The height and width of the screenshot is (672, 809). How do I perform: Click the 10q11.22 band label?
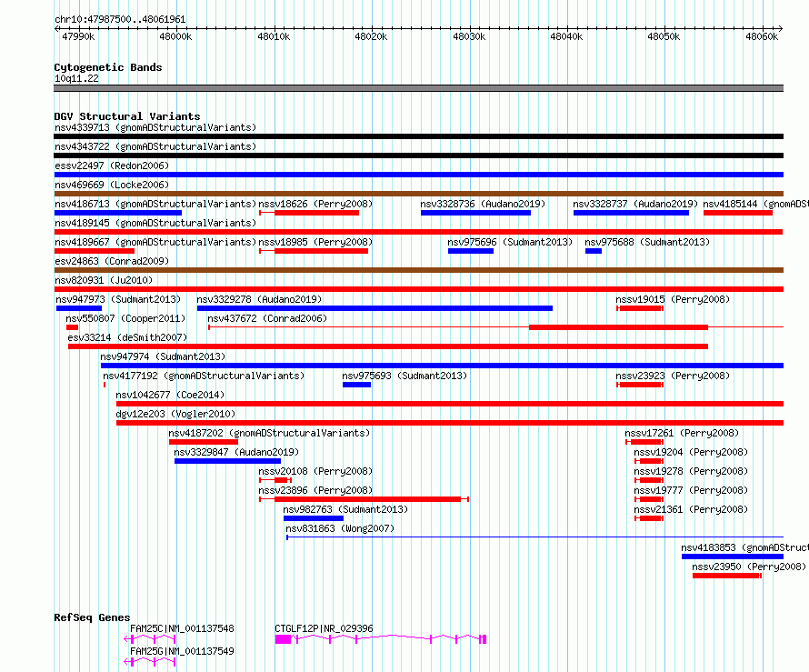pos(76,78)
